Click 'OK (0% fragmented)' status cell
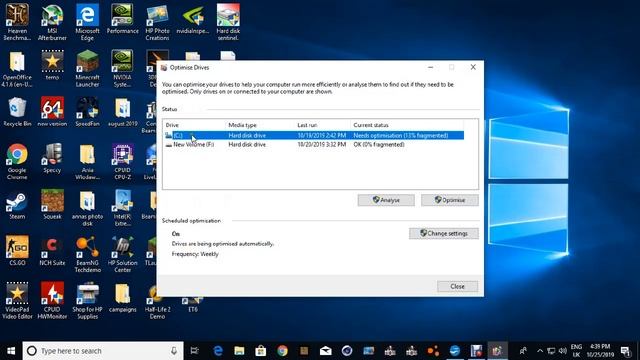The image size is (640, 360). coord(379,144)
